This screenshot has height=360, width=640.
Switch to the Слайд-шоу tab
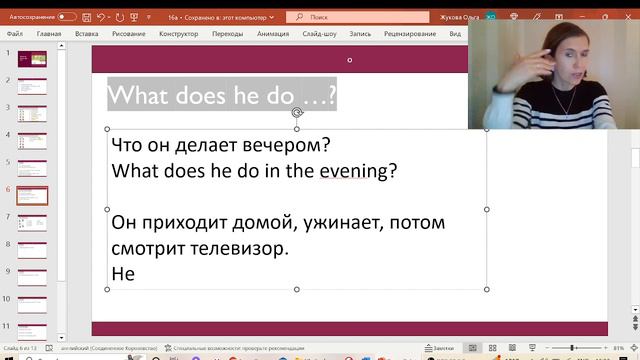(319, 34)
